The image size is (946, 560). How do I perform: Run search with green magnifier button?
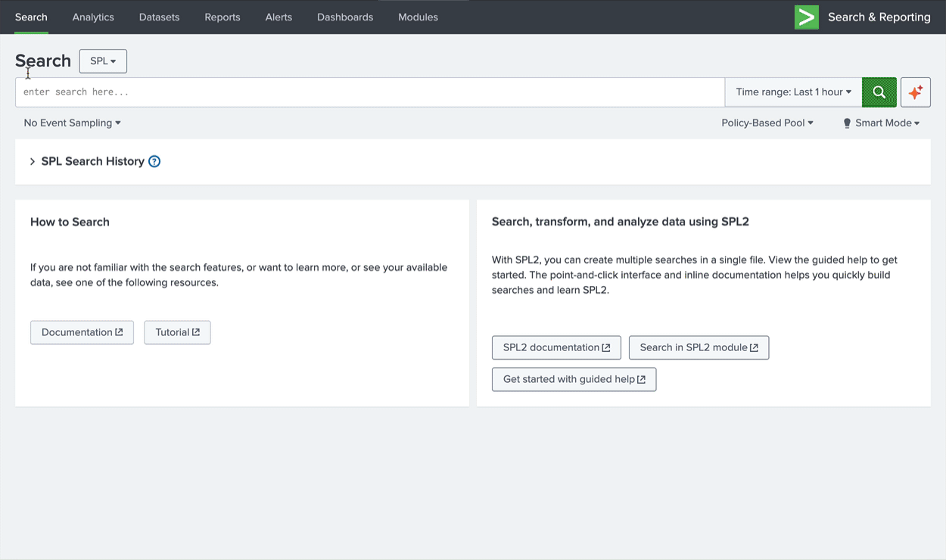click(x=879, y=92)
